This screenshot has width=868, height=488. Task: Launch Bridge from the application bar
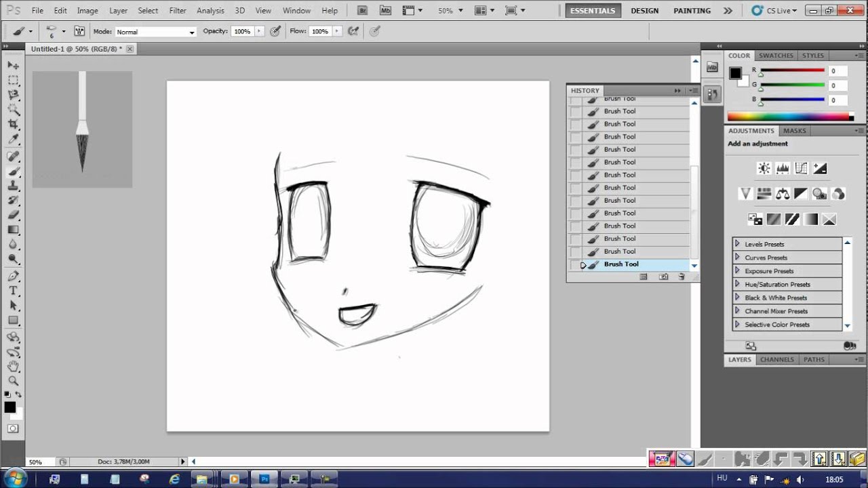coord(362,10)
